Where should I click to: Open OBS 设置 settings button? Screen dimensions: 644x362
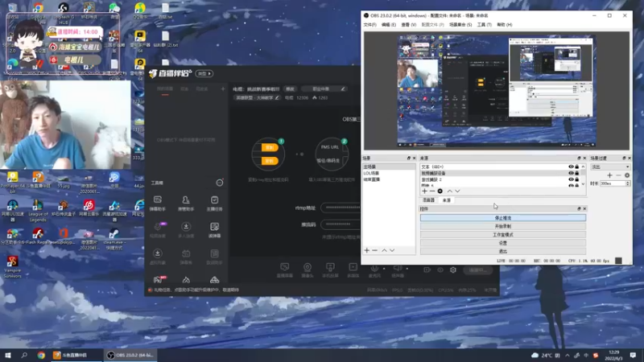502,243
